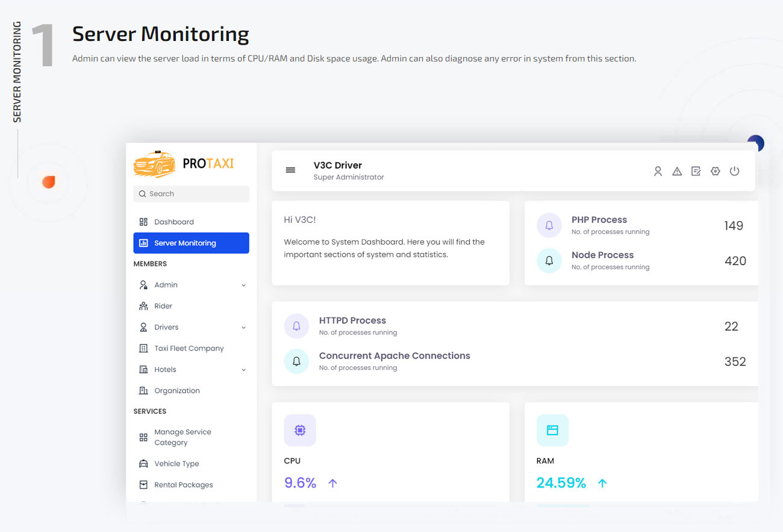This screenshot has width=783, height=532.
Task: Select Manage Service Category
Action: pyautogui.click(x=182, y=436)
